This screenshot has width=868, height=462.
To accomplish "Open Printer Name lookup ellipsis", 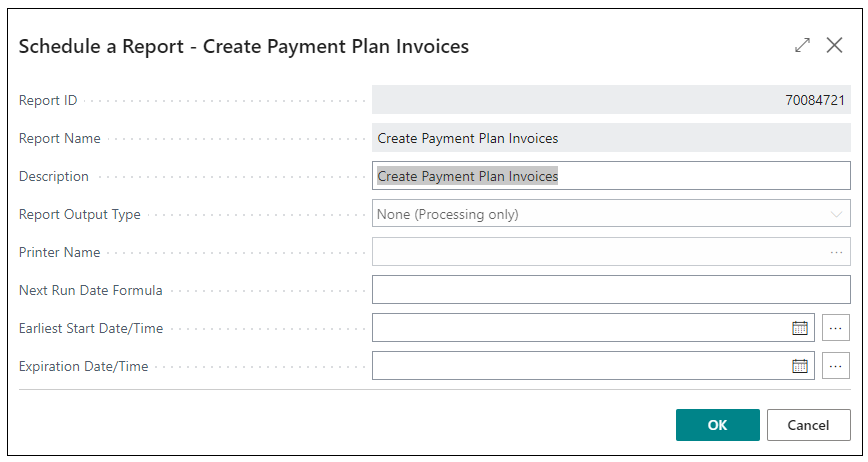I will (836, 252).
